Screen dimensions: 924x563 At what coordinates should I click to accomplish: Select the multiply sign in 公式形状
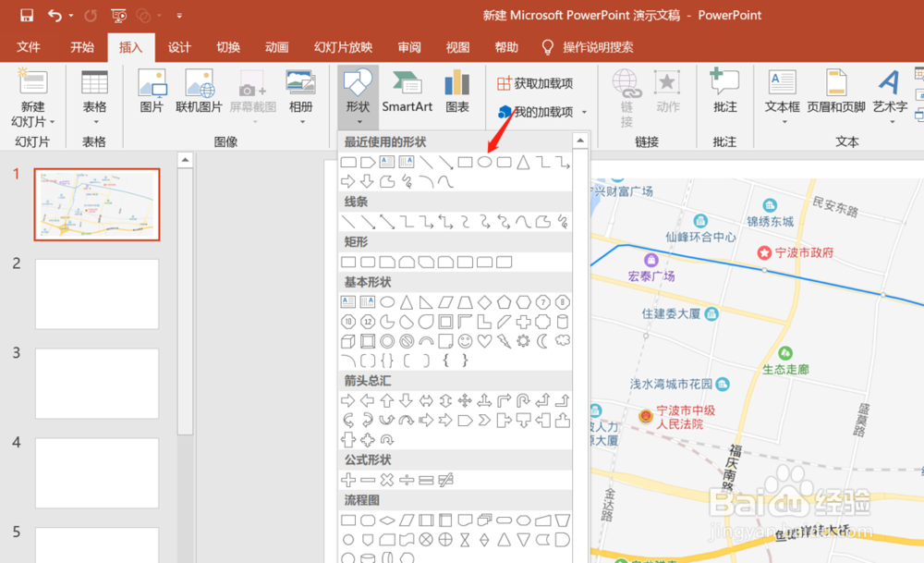[x=387, y=480]
